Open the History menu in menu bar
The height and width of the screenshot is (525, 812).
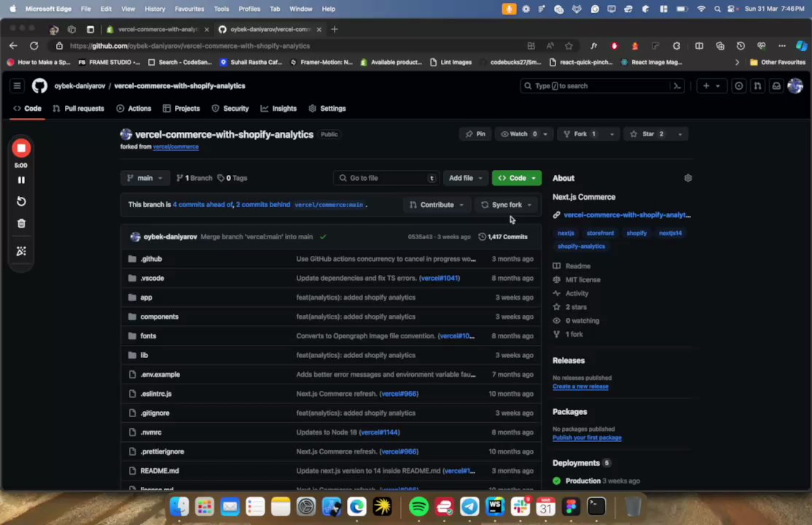155,9
